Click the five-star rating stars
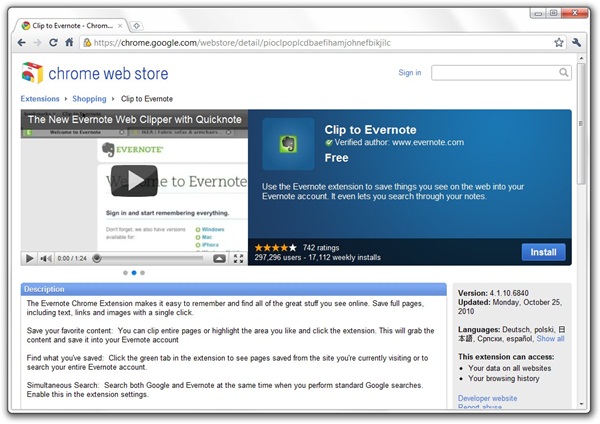The image size is (600, 424). click(x=275, y=248)
